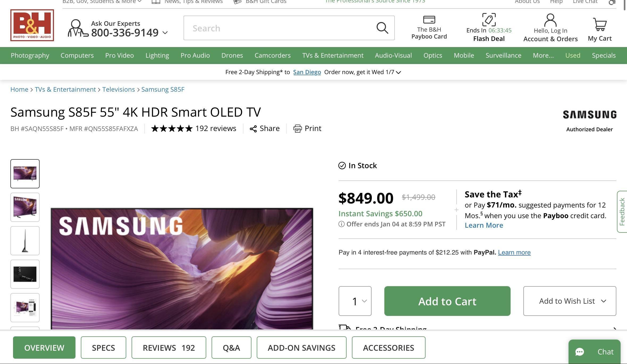
Task: Open My Cart shopping cart icon
Action: coord(600,24)
